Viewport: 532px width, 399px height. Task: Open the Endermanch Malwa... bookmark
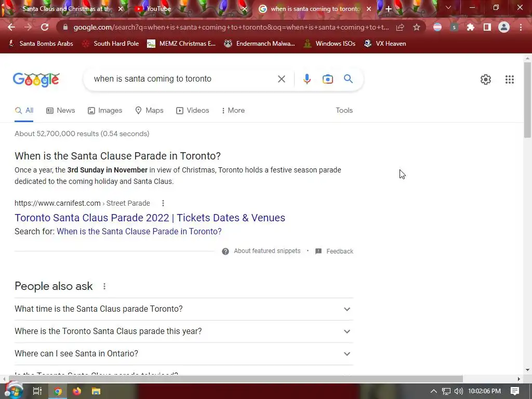point(260,44)
